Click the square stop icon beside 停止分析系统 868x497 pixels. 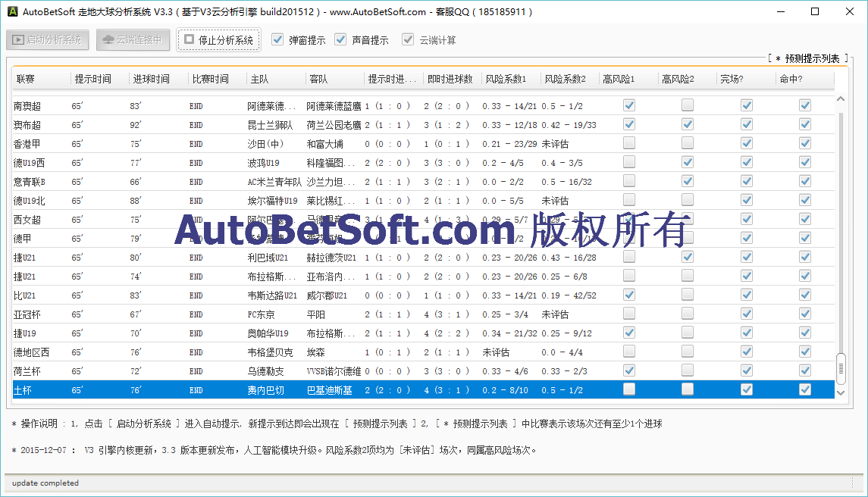pos(190,39)
